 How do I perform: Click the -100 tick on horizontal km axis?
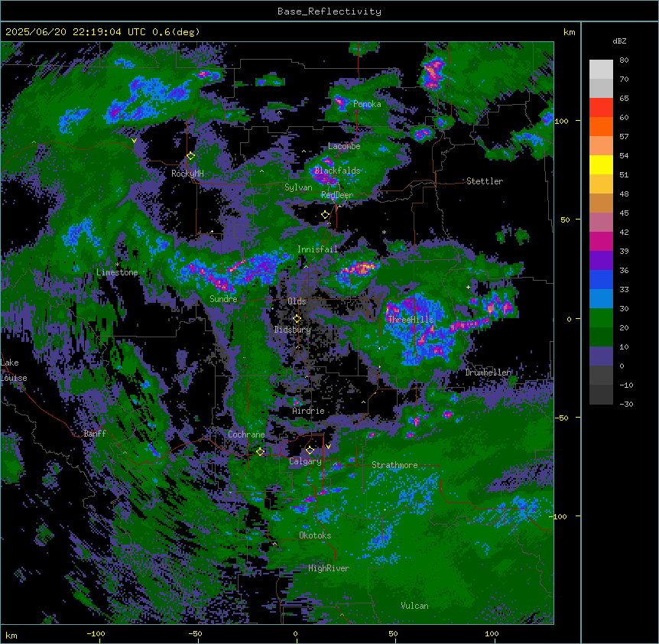pyautogui.click(x=96, y=633)
